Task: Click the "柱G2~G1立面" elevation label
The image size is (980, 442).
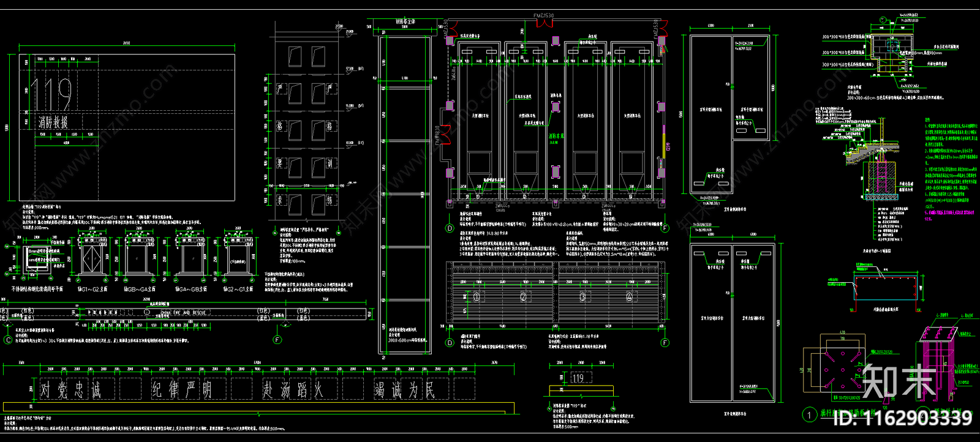Action: pyautogui.click(x=238, y=289)
